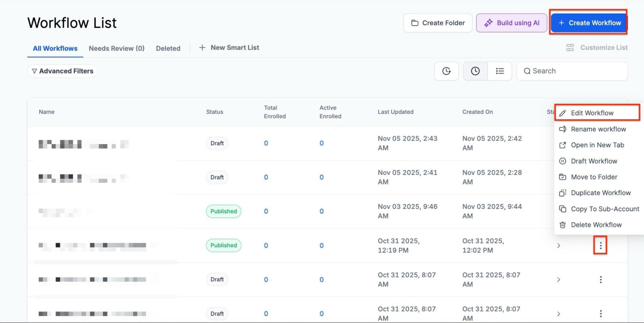
Task: Click the Create Workflow button
Action: coord(589,23)
